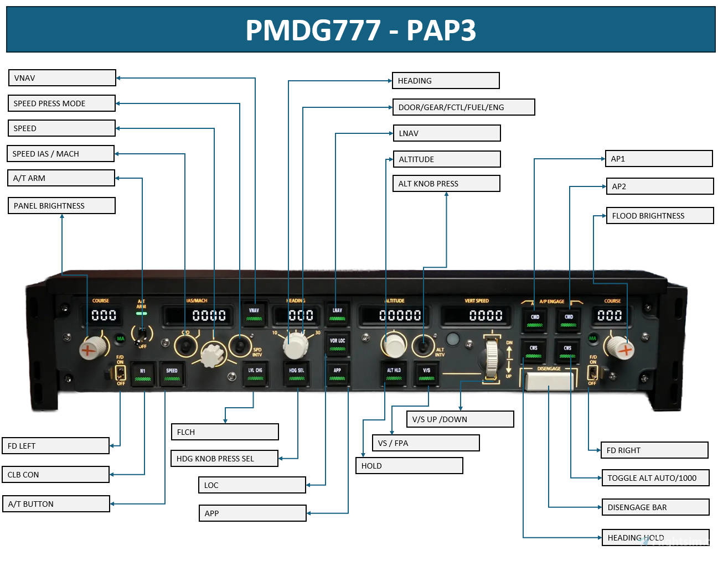
Task: Click the SPEED PRESS MODE label
Action: 61,103
